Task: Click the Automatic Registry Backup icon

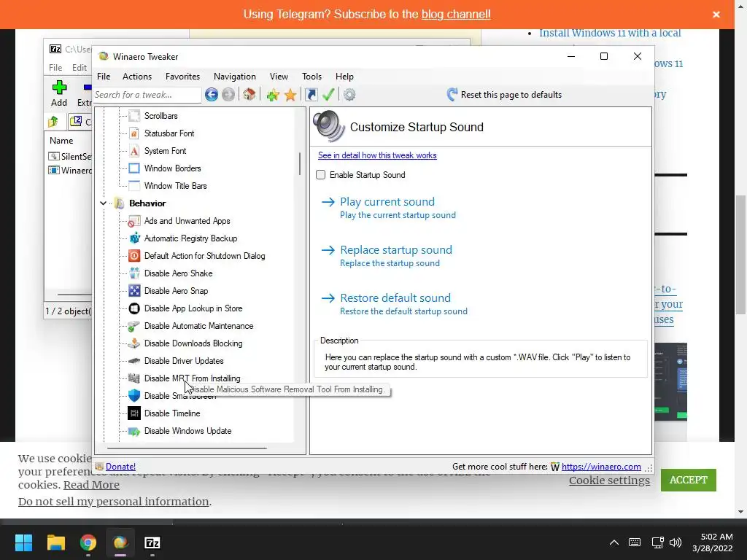Action: pyautogui.click(x=134, y=238)
